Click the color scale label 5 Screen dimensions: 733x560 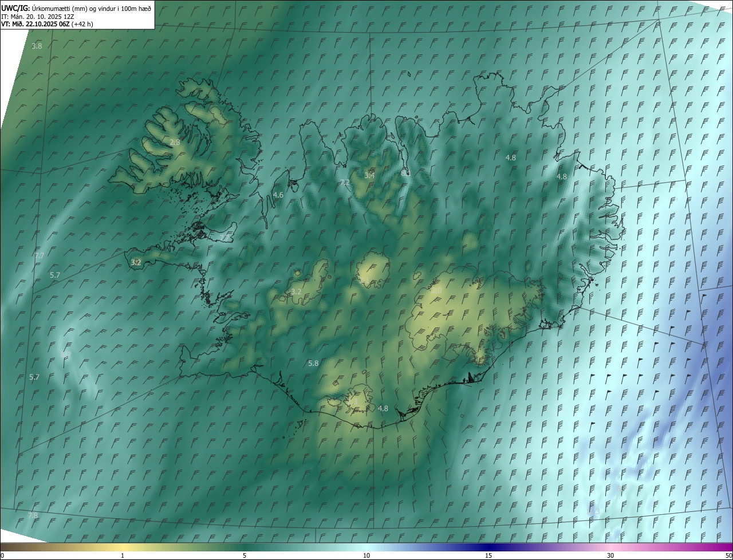pyautogui.click(x=245, y=555)
